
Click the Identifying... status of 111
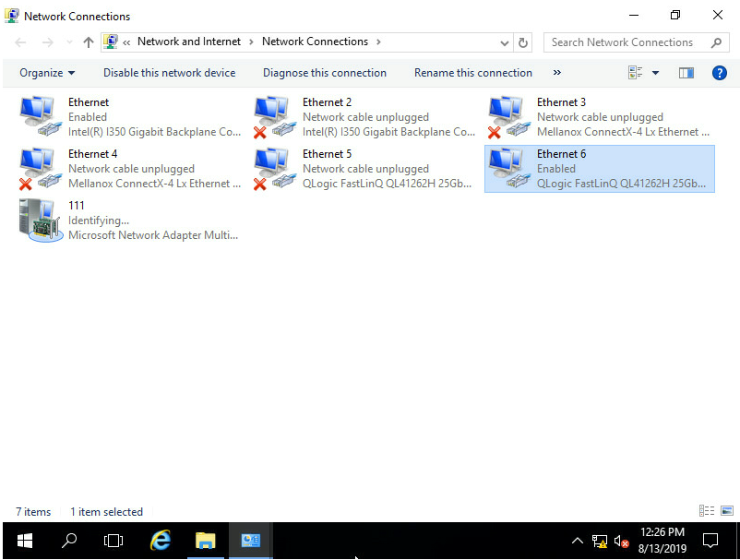point(98,220)
